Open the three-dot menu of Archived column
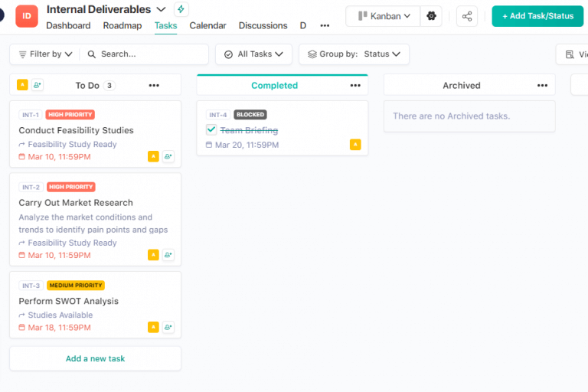 click(542, 86)
